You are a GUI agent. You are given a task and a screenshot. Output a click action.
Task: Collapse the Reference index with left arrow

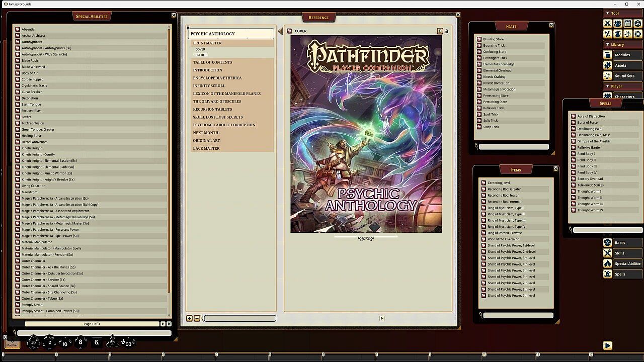click(x=280, y=32)
